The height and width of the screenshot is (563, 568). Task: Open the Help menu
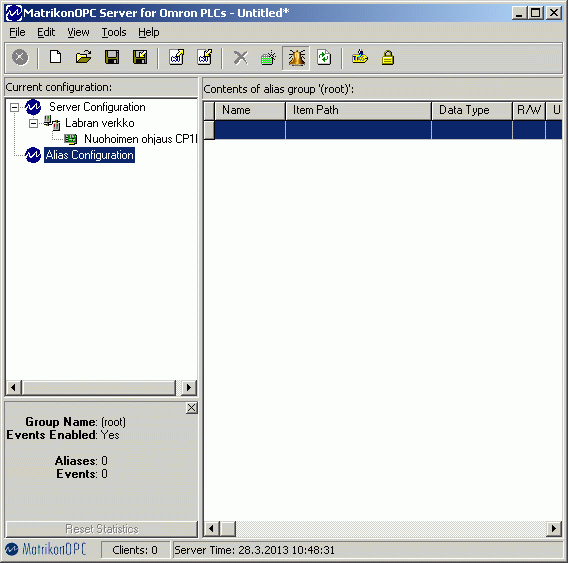149,32
